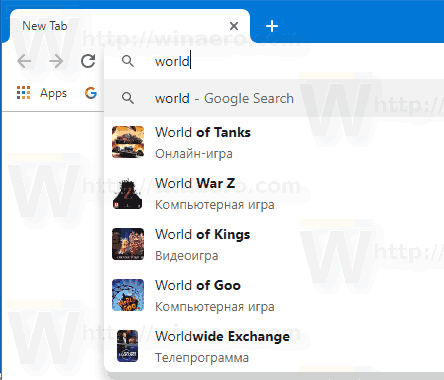Click the 'Онлайн-игра' description text
444x380 pixels.
194,154
